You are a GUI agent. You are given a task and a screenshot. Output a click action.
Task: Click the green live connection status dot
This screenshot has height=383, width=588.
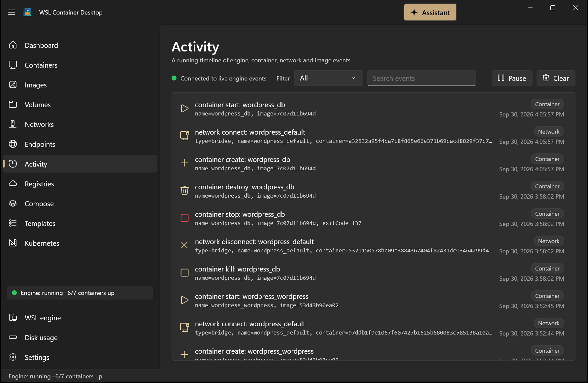[x=174, y=78]
